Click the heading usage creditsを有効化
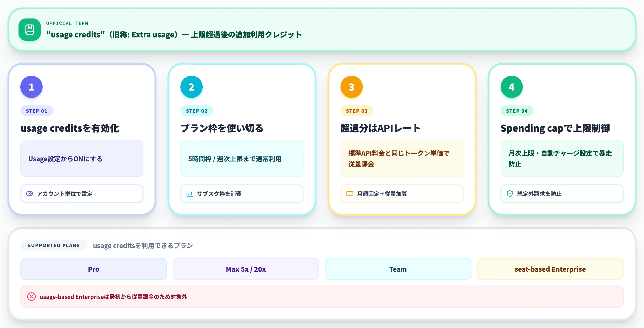The image size is (644, 328). pos(70,128)
